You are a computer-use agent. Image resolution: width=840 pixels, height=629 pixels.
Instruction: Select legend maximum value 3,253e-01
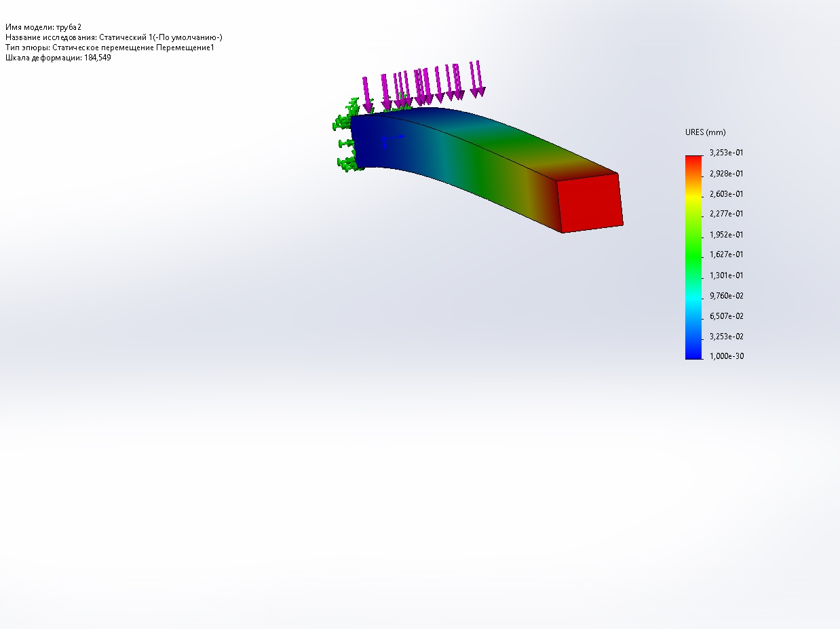coord(726,153)
